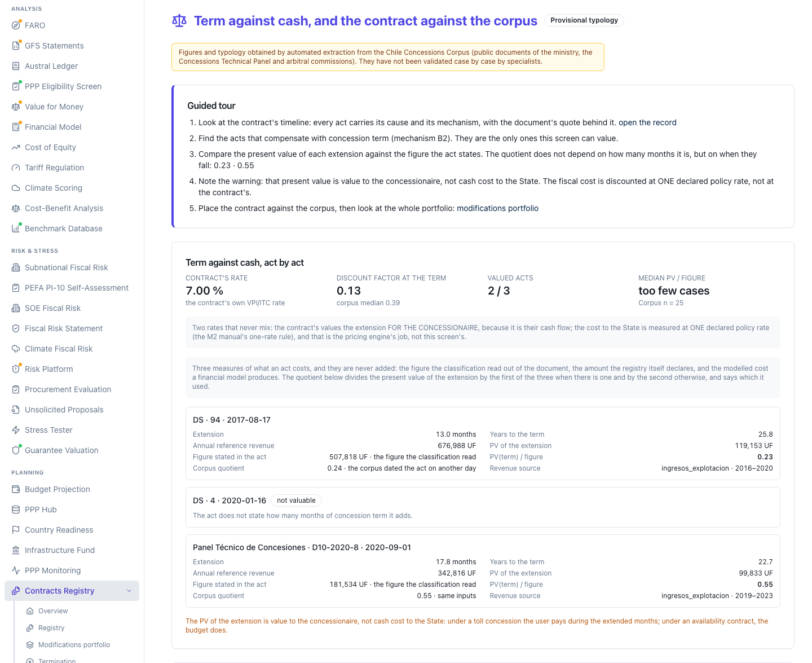This screenshot has height=663, width=812.
Task: Click the 17.8 months extension value
Action: click(x=456, y=562)
